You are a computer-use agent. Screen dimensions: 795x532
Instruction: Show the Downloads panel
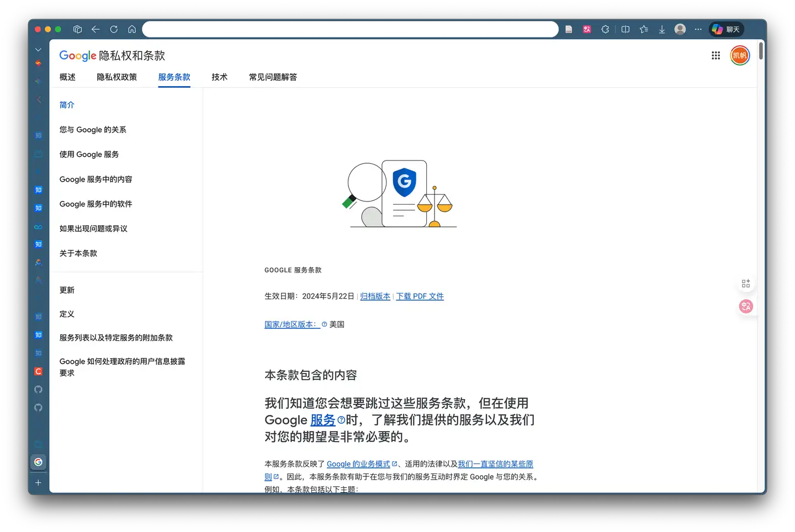click(x=662, y=29)
